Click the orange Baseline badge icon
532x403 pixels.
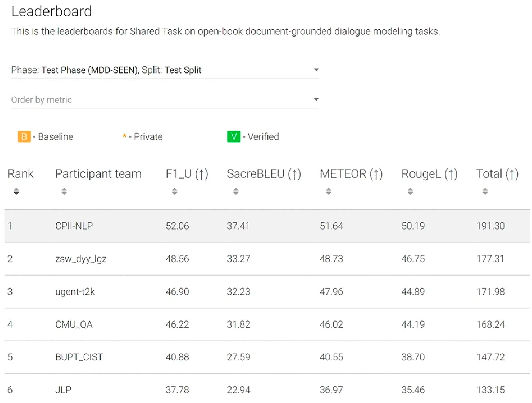pyautogui.click(x=24, y=137)
